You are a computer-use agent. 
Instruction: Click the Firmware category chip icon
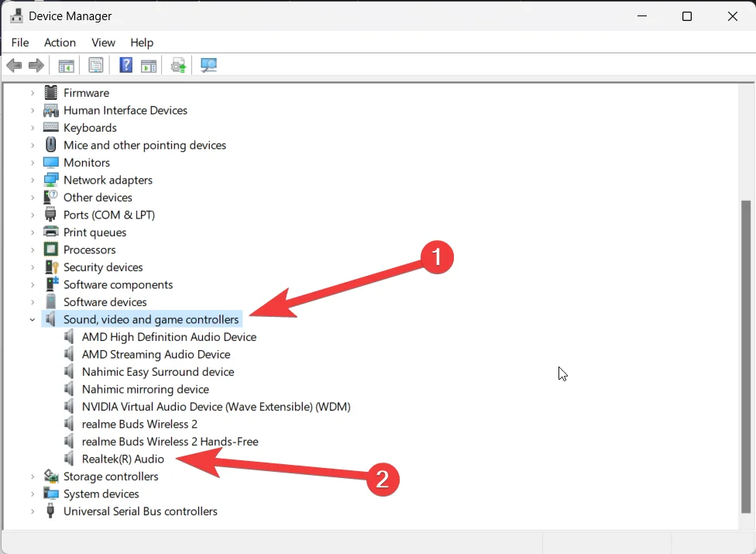coord(50,92)
